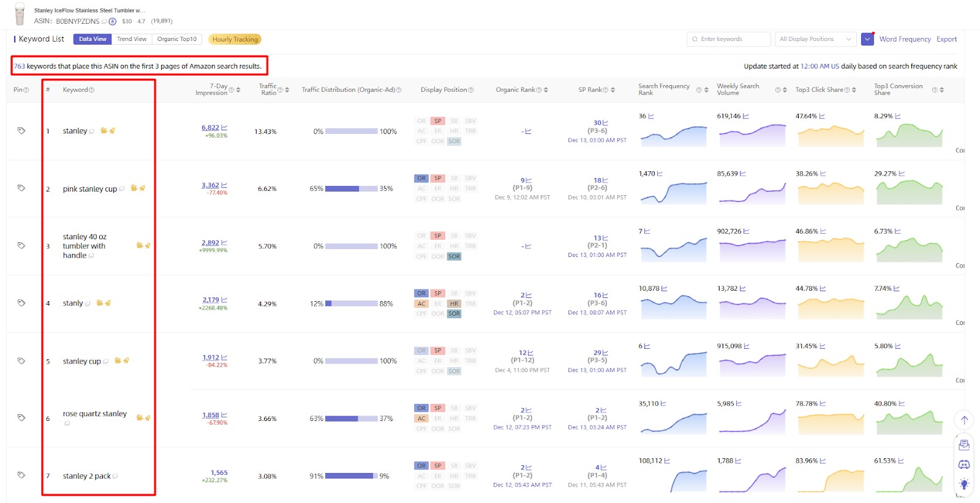The height and width of the screenshot is (503, 980).
Task: Click the highlighted OR tag in 'pink stanley cup' row
Action: [421, 178]
